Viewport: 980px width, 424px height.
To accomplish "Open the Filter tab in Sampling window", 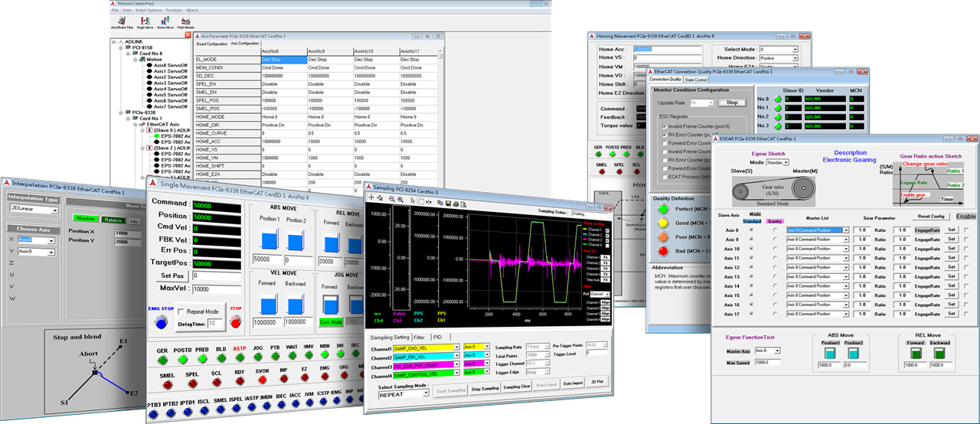I will (x=420, y=337).
